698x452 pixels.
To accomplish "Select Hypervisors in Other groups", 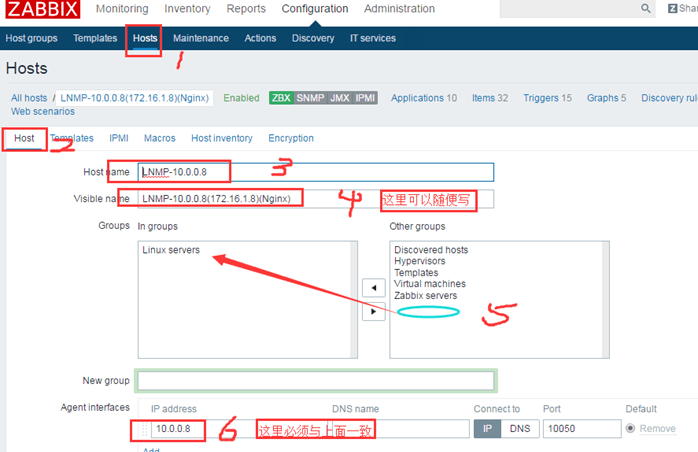I will 419,261.
